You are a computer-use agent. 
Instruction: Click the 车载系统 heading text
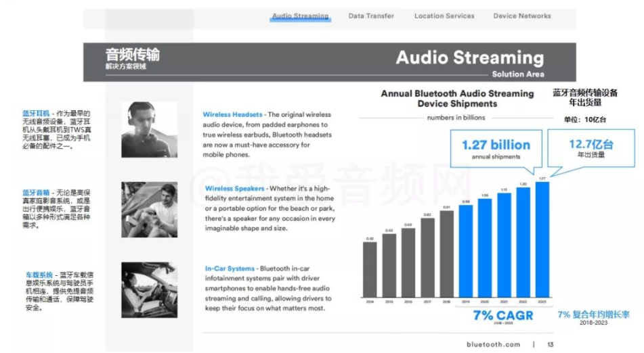point(38,275)
